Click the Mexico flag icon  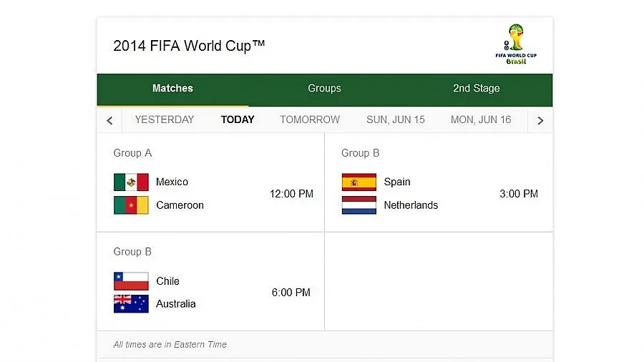[x=131, y=182]
